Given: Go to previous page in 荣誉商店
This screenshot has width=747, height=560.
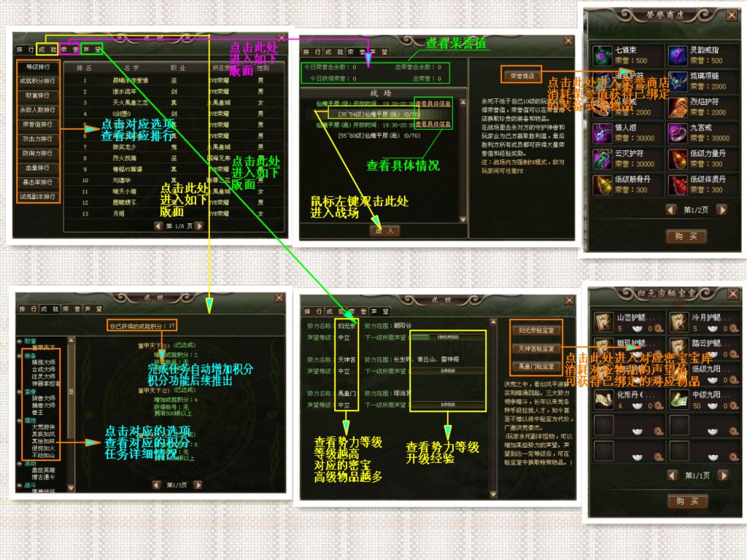Looking at the screenshot, I should tap(671, 210).
